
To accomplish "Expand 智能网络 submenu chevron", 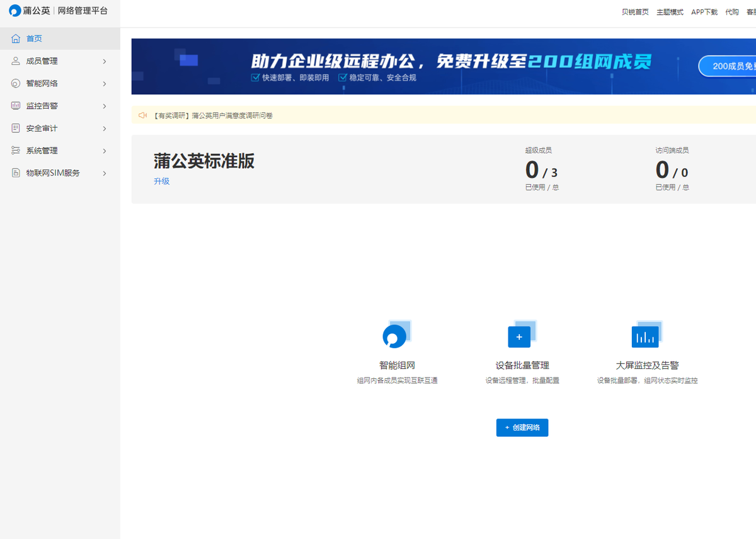I will pos(105,83).
